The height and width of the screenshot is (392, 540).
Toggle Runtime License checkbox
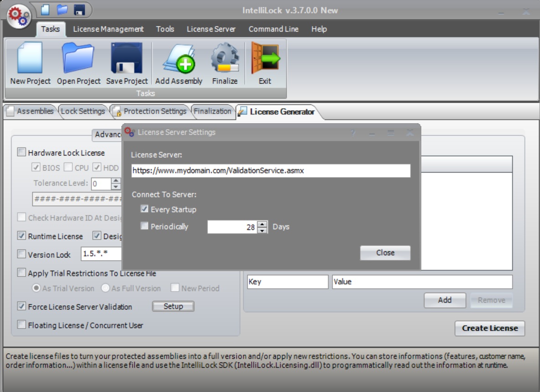21,236
